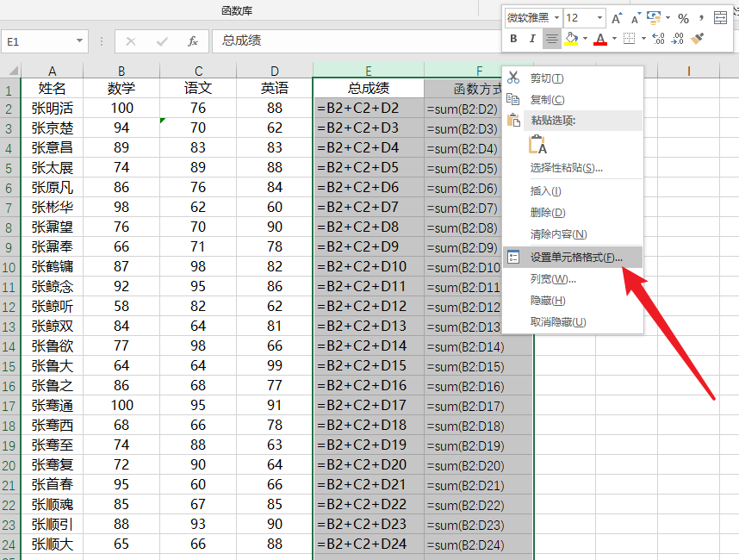Click the format painter brush icon
The width and height of the screenshot is (739, 560).
(x=698, y=39)
